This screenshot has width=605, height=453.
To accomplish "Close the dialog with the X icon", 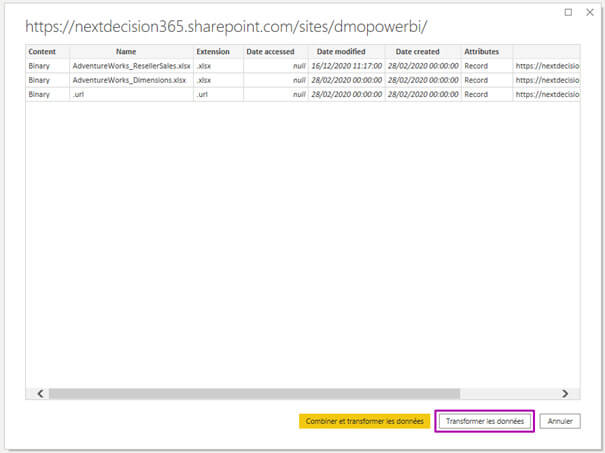I will click(590, 12).
